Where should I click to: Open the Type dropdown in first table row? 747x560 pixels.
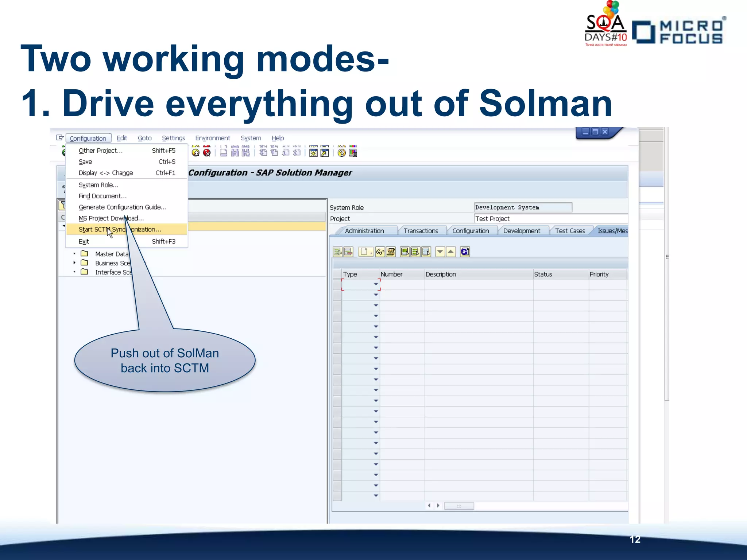pyautogui.click(x=376, y=284)
